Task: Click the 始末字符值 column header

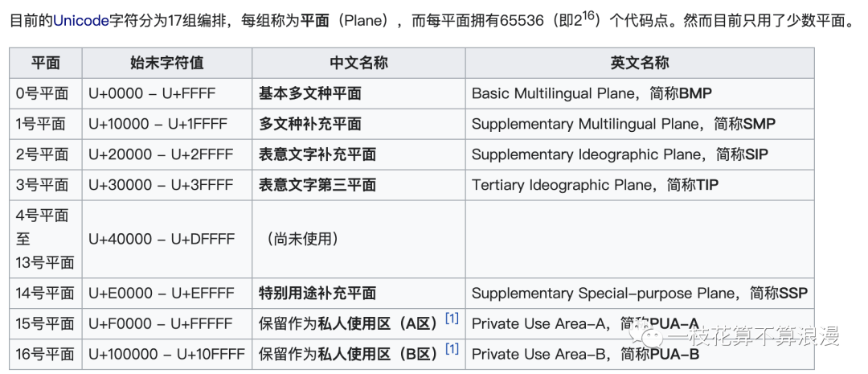Action: coord(167,63)
